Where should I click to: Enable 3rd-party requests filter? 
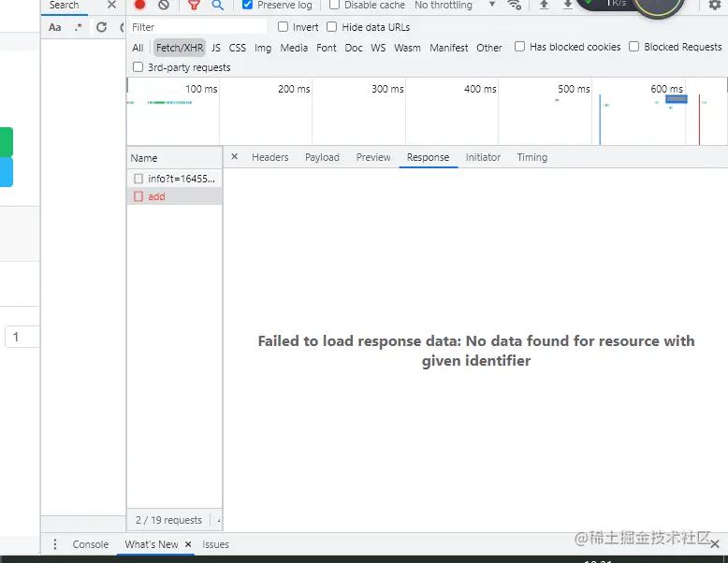(x=138, y=66)
